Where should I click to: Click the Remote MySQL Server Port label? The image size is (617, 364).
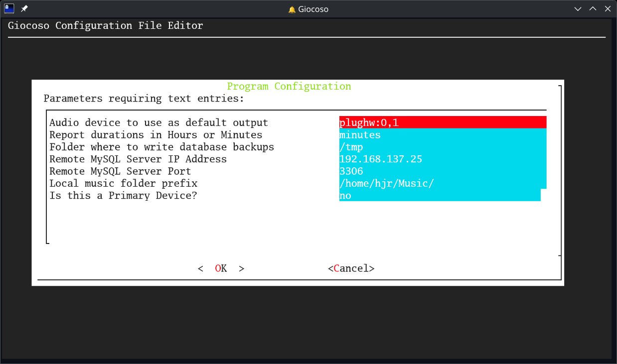click(120, 171)
